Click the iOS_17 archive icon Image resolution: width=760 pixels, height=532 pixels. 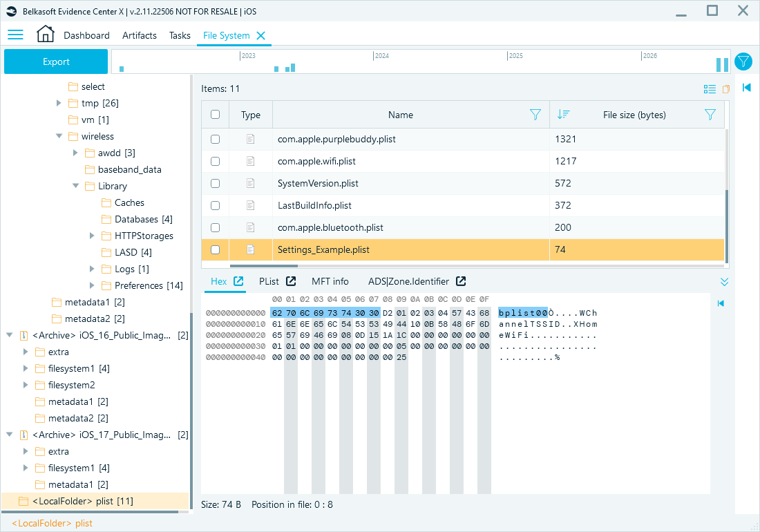click(x=23, y=435)
